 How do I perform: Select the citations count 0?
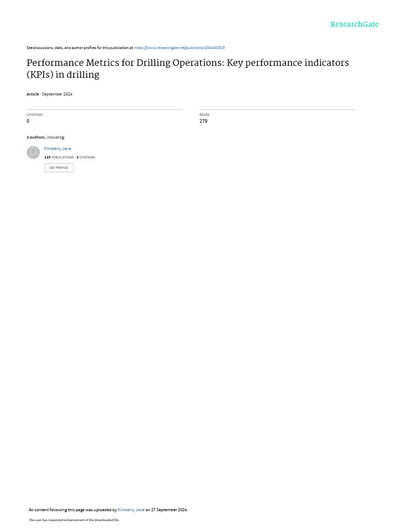pos(28,121)
